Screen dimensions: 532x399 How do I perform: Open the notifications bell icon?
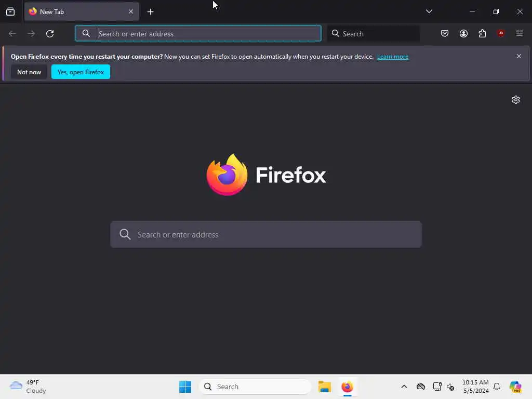(497, 387)
